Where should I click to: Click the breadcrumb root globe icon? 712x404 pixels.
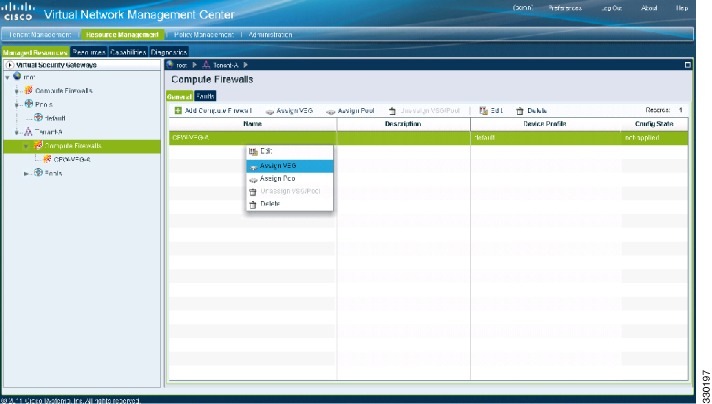click(x=170, y=64)
